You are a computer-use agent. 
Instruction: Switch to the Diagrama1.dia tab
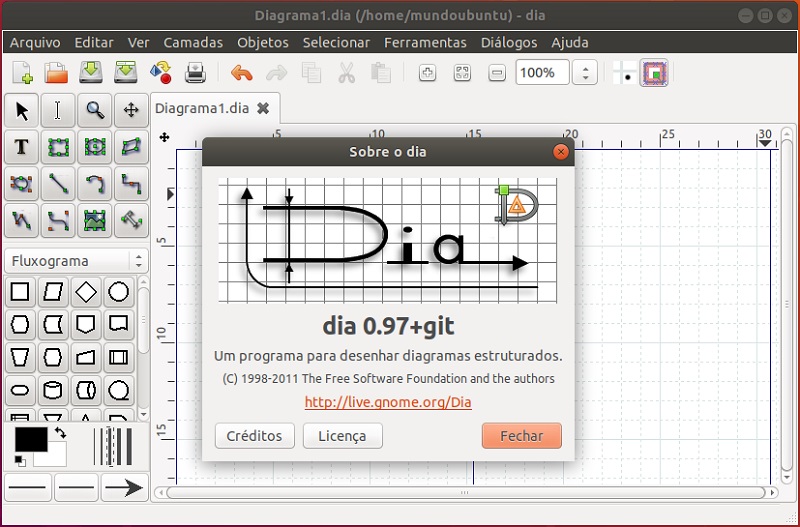[202, 108]
